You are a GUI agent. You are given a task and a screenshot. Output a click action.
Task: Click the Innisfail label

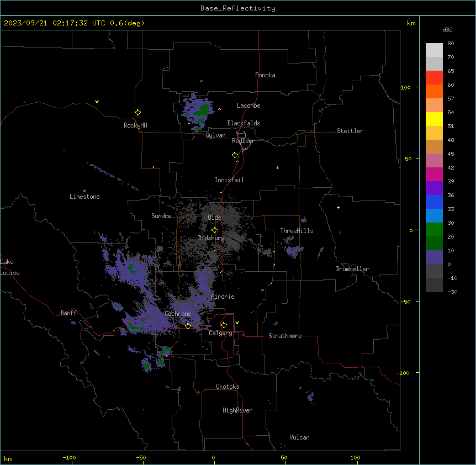(229, 180)
